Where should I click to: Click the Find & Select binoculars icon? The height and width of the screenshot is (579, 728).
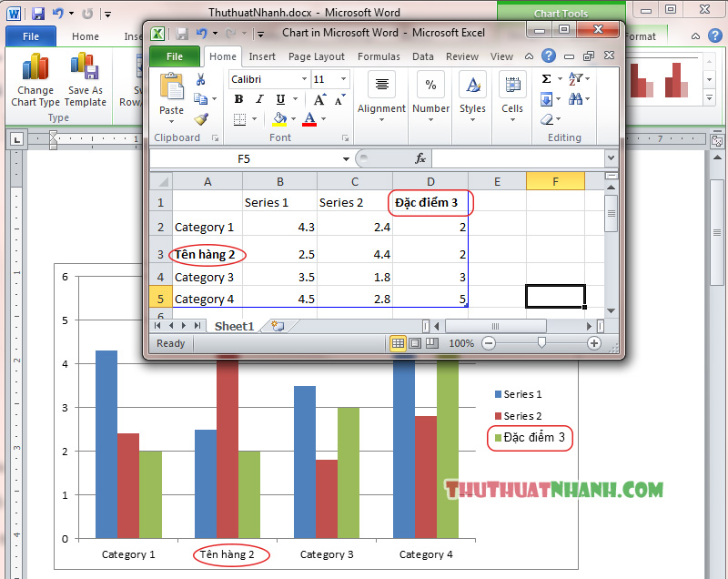(x=575, y=99)
